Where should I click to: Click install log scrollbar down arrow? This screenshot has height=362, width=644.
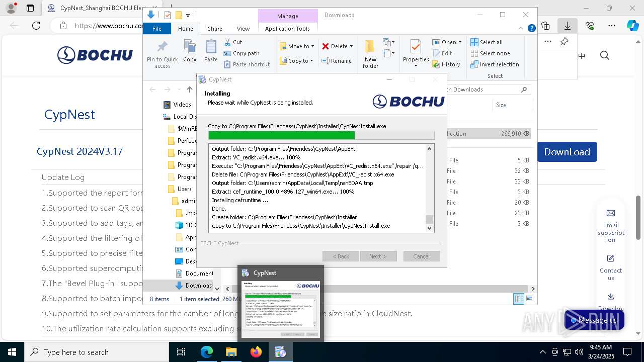(x=429, y=228)
